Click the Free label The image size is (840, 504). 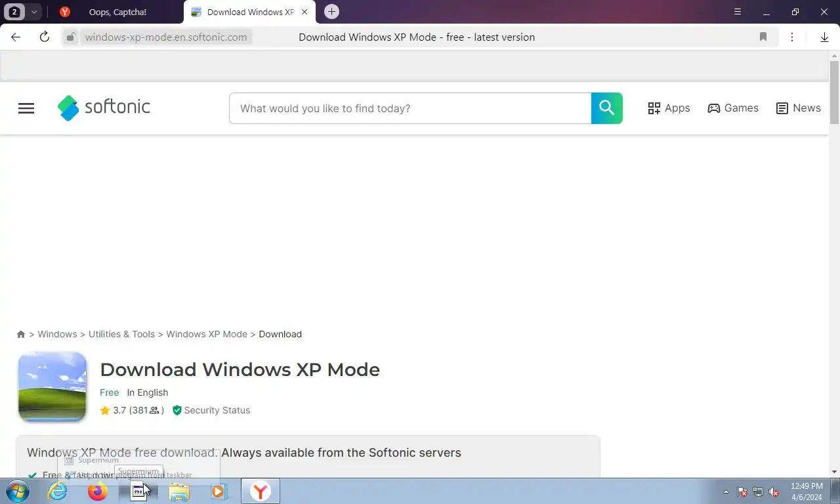tap(110, 392)
